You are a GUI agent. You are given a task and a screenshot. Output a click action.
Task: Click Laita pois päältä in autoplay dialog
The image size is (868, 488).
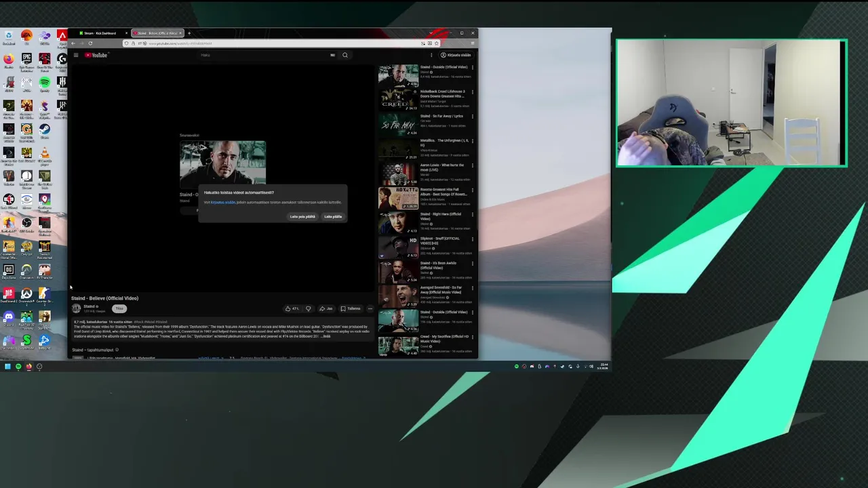[302, 216]
